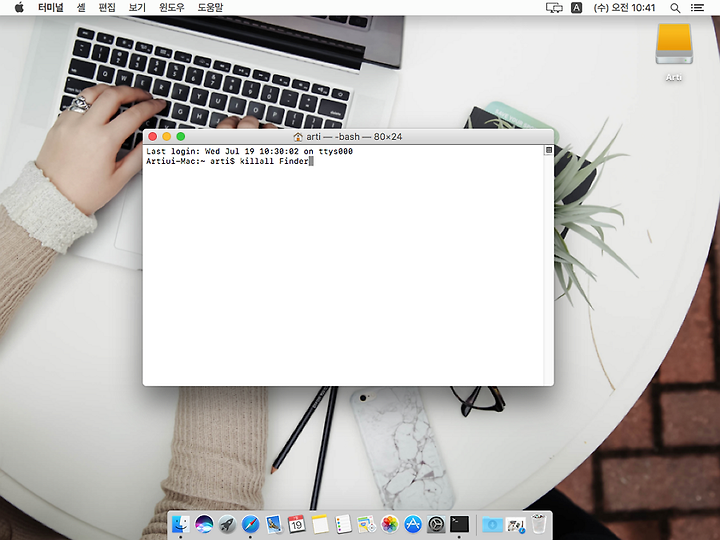Screen dimensions: 720x540
Task: Open the 윈도우 menu
Action: tap(172, 7)
